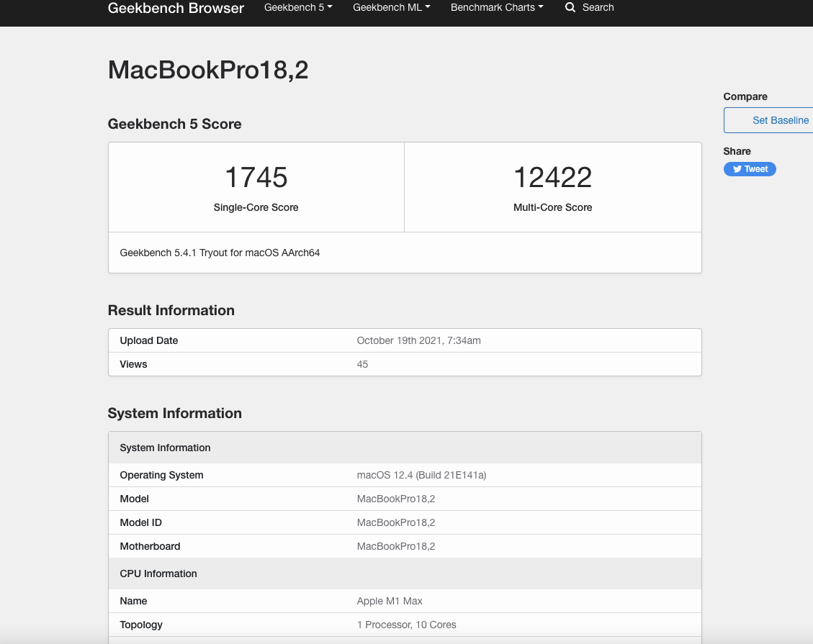Click the CPU Information section header
Screen dimensions: 813x644
[x=405, y=573]
